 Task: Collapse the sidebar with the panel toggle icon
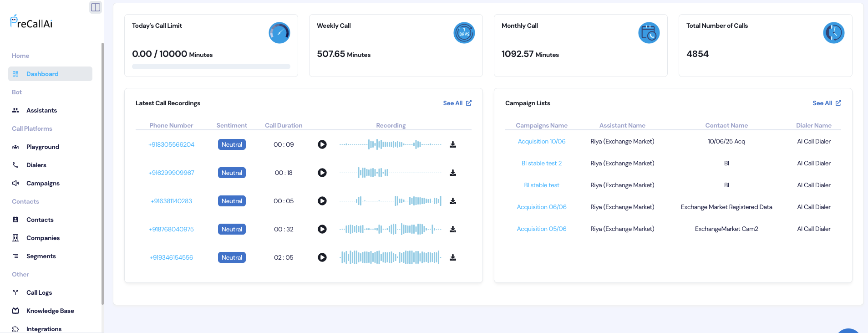coord(96,7)
